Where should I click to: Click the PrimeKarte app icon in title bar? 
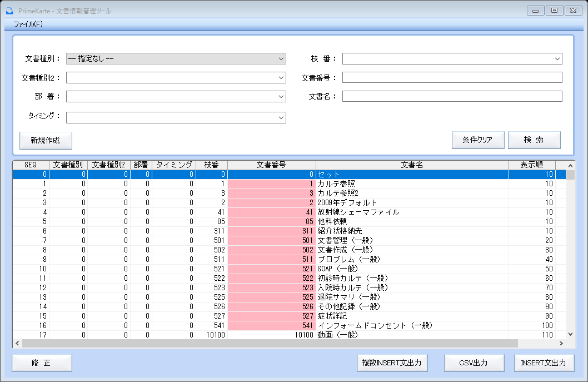(10, 11)
